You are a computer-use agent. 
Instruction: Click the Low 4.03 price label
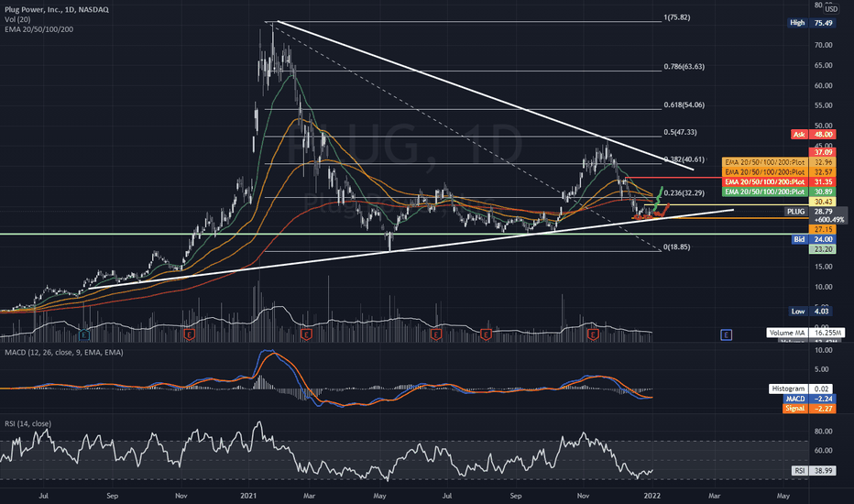811,312
